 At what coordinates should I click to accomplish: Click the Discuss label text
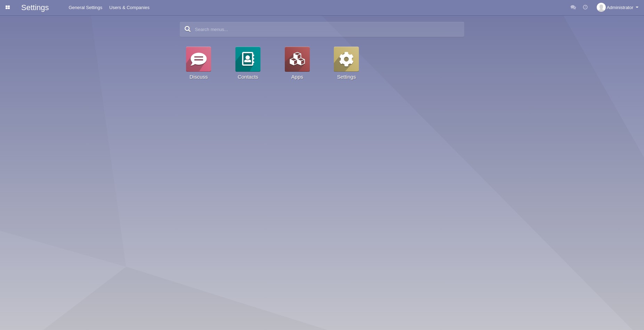pyautogui.click(x=199, y=77)
